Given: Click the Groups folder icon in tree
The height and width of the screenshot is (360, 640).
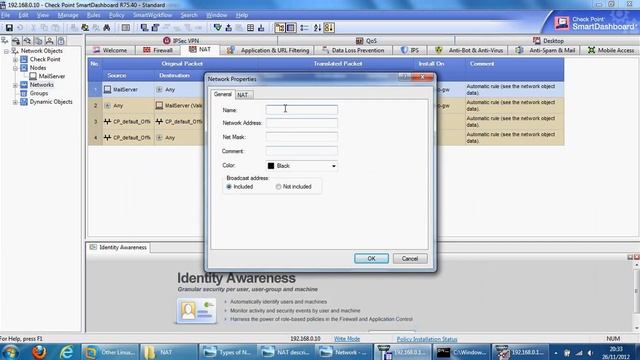Looking at the screenshot, I should (24, 93).
